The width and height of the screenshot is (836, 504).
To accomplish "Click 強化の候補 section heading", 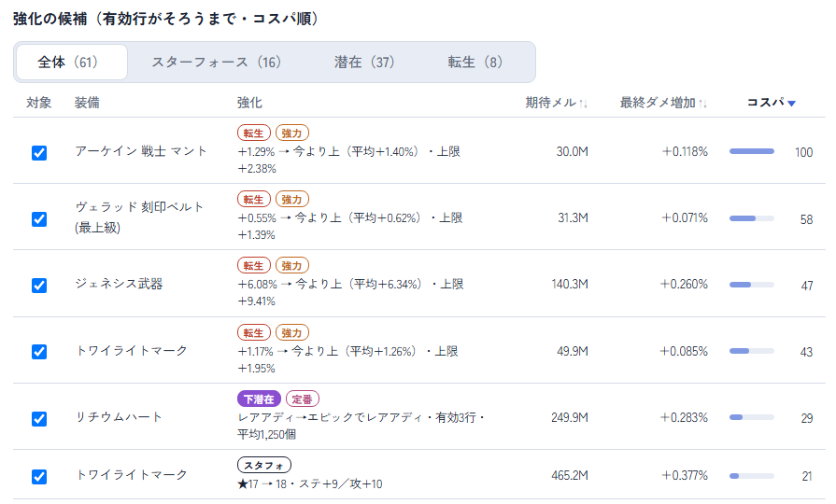I will coord(167,20).
